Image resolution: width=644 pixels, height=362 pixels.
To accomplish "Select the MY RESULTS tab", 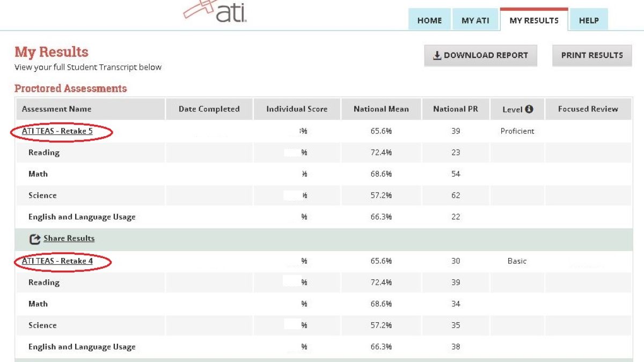I will coord(533,20).
